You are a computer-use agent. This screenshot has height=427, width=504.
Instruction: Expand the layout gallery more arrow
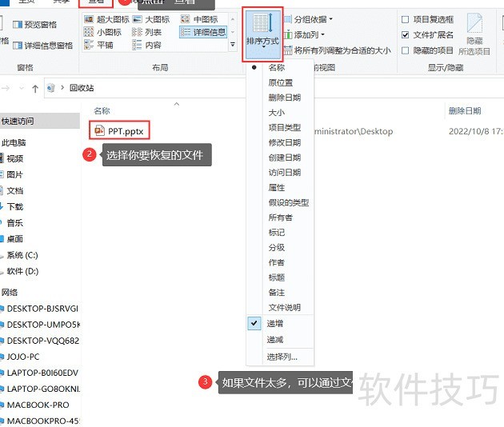tap(233, 45)
